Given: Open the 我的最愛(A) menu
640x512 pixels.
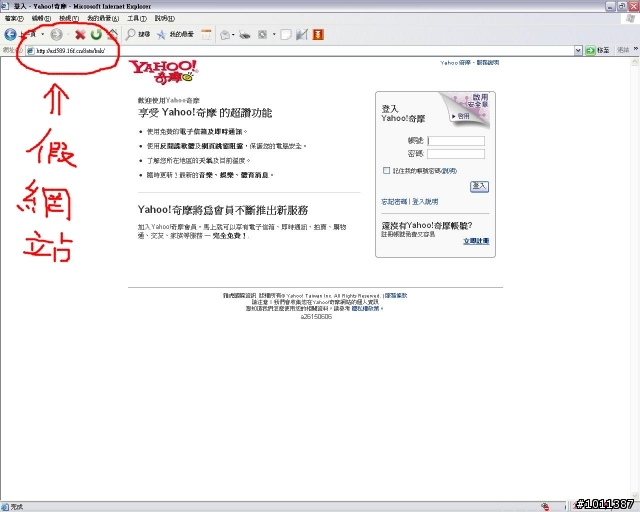Looking at the screenshot, I should [x=103, y=18].
